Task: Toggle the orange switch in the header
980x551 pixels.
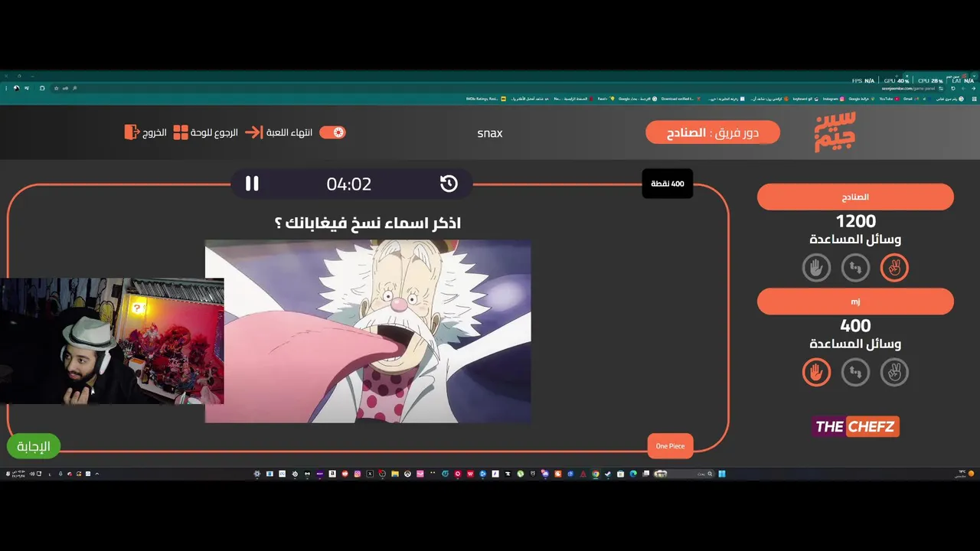Action: point(332,132)
